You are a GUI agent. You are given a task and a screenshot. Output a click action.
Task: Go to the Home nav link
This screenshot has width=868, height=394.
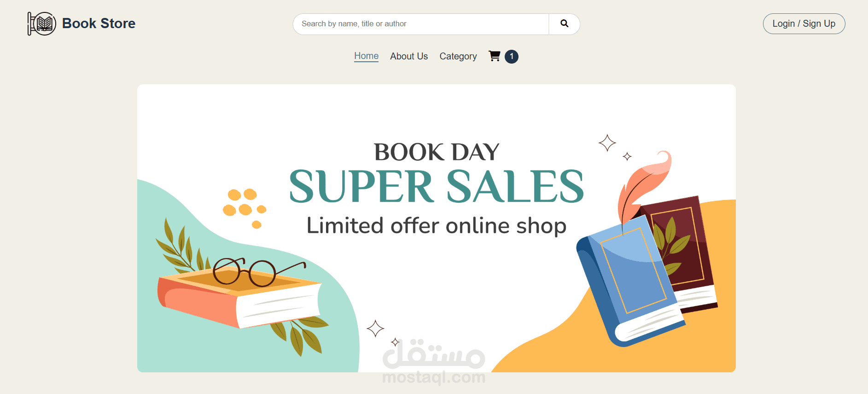(366, 56)
